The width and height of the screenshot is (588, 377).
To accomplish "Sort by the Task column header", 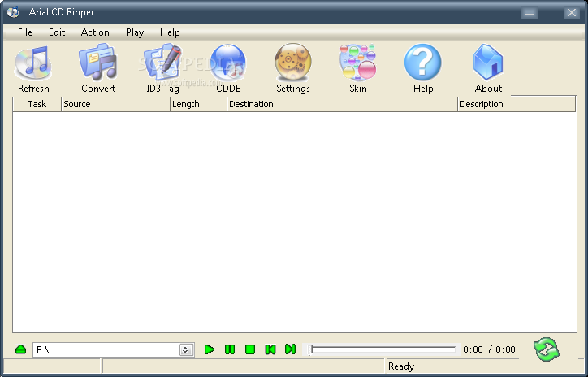I will [37, 104].
